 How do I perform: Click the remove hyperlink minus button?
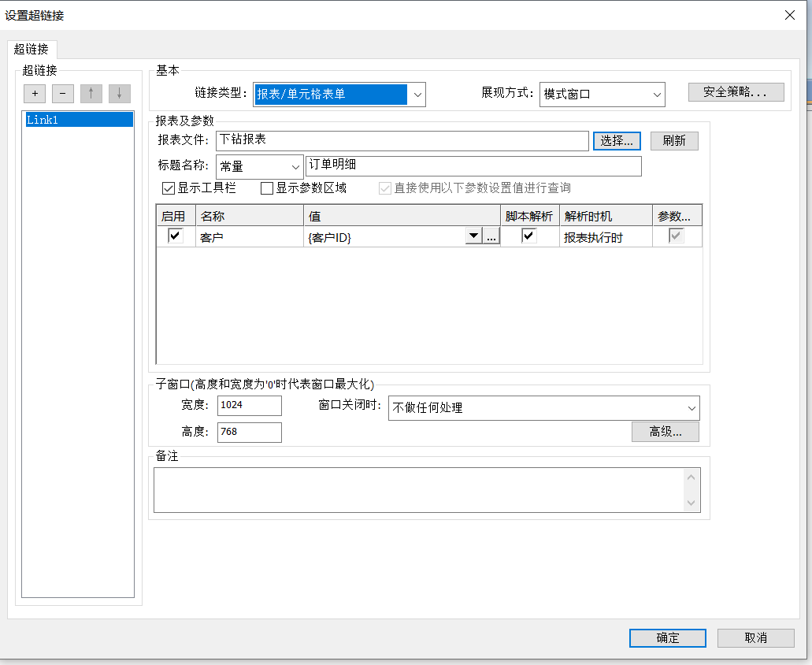coord(63,94)
